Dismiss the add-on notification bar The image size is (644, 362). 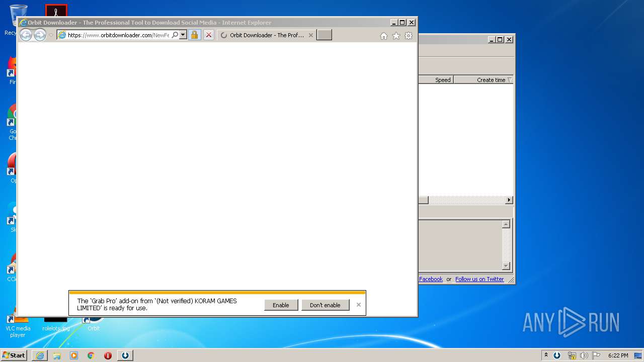coord(359,305)
